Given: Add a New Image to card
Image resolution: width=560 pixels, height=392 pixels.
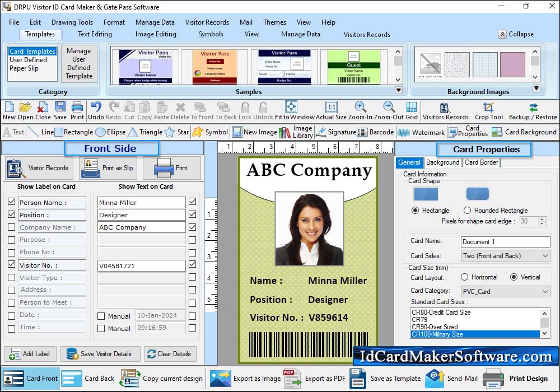Looking at the screenshot, I should tap(255, 132).
